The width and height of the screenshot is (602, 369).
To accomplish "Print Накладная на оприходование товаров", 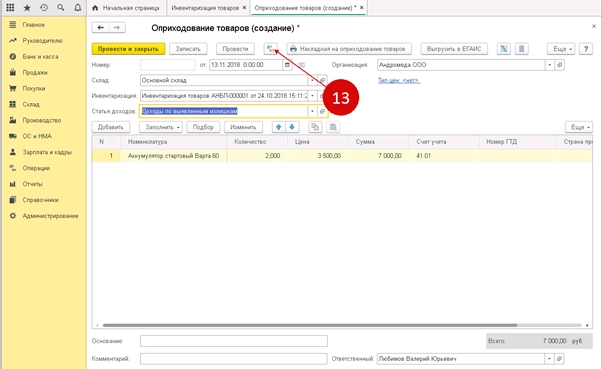I will 349,49.
